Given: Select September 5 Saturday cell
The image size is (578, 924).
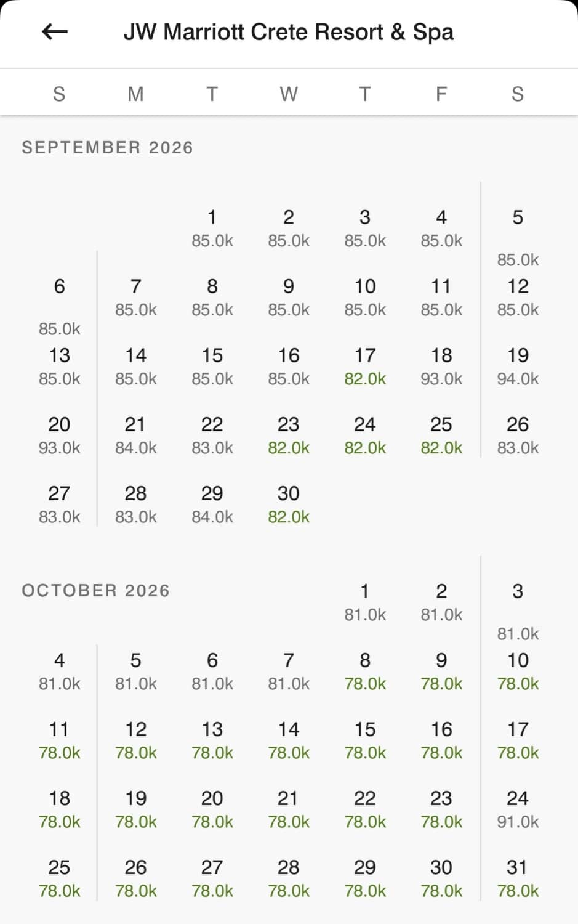Looking at the screenshot, I should click(x=518, y=237).
